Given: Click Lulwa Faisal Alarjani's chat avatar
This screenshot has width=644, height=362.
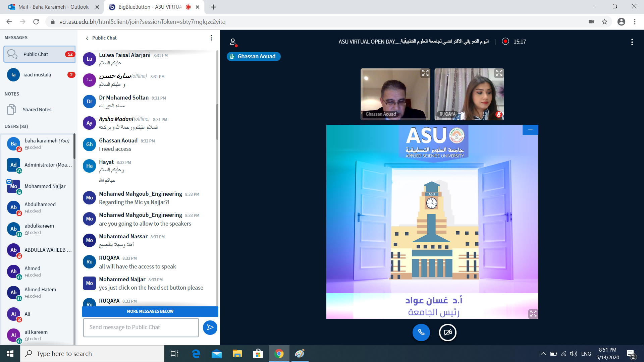Looking at the screenshot, I should pyautogui.click(x=89, y=59).
